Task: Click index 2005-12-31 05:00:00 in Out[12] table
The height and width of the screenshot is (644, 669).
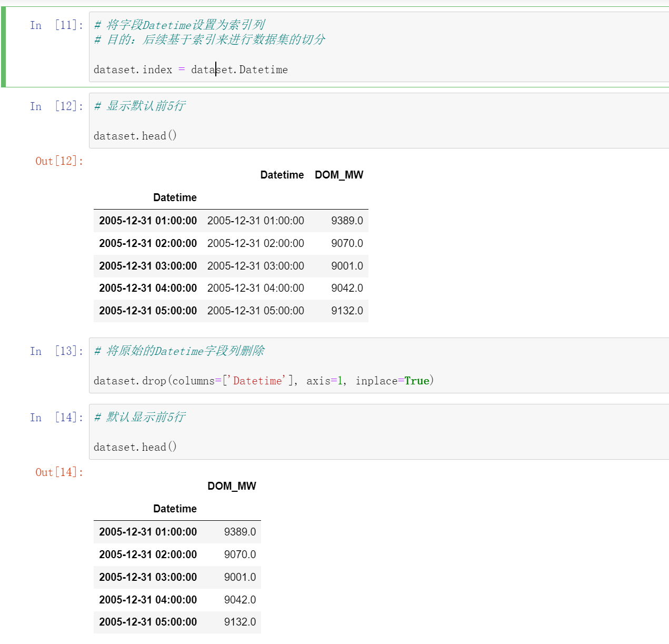Action: coord(148,311)
